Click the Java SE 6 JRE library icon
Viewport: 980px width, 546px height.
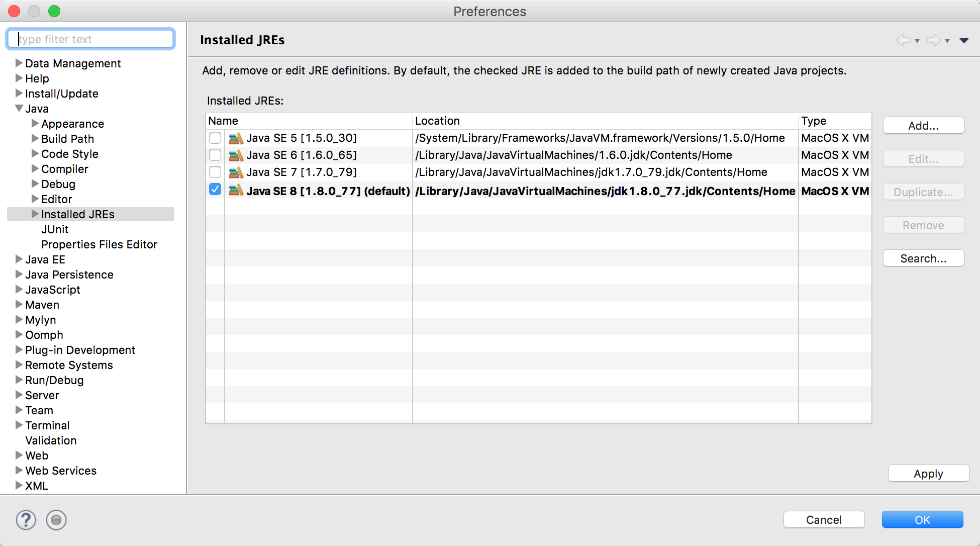pos(236,155)
